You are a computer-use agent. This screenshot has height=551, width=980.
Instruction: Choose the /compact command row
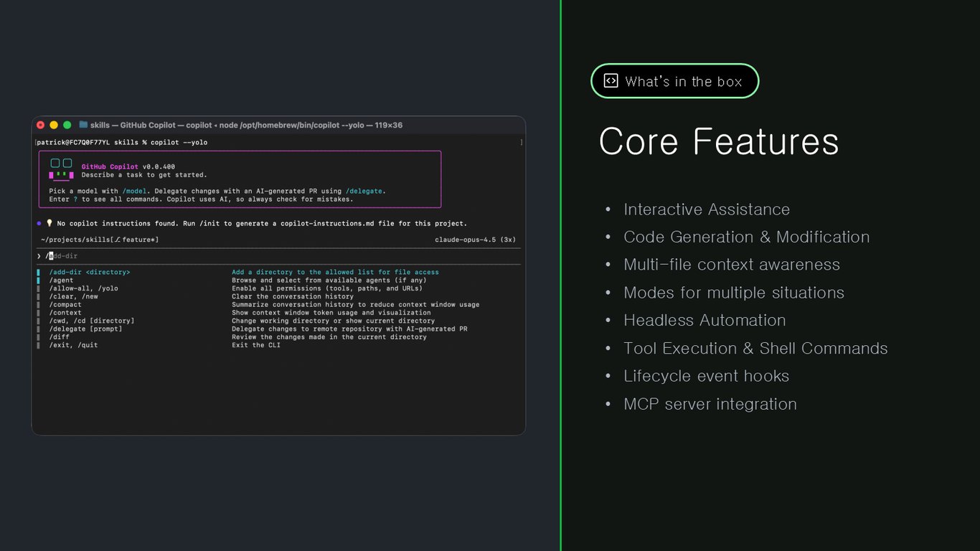click(x=278, y=304)
